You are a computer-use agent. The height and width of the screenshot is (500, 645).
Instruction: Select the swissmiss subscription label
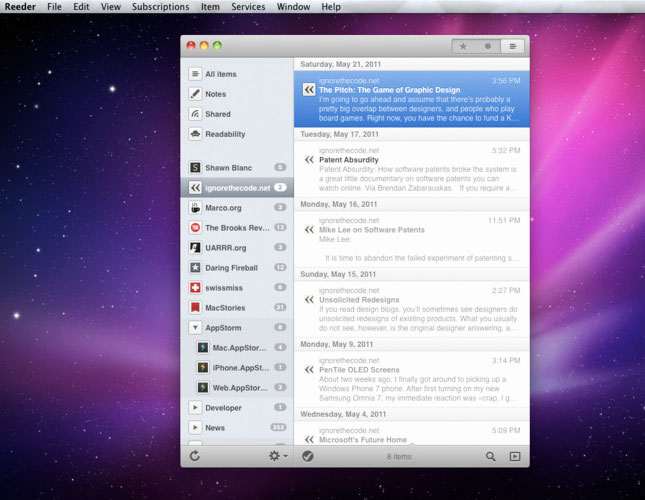tap(224, 288)
